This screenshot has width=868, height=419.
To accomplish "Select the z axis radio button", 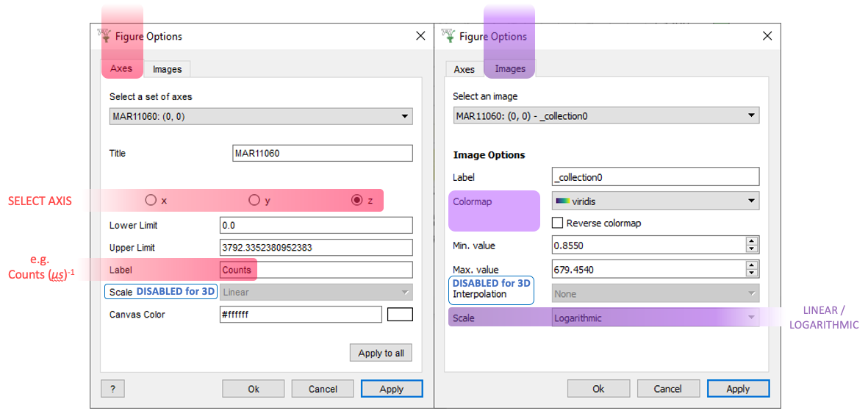I will coord(357,200).
